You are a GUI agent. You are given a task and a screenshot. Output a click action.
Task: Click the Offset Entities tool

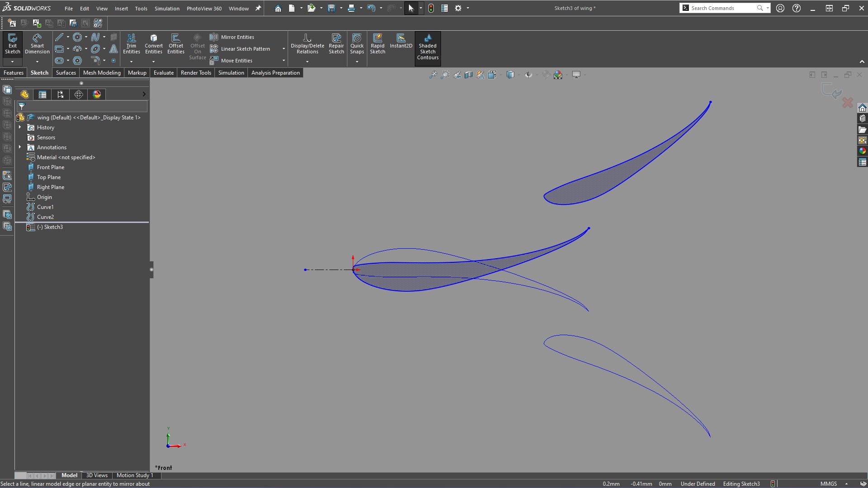pyautogui.click(x=175, y=44)
